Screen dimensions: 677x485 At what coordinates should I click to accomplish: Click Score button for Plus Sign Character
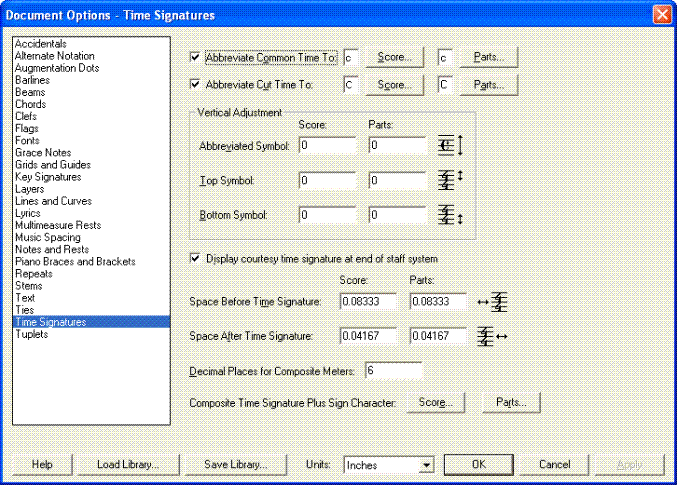436,403
